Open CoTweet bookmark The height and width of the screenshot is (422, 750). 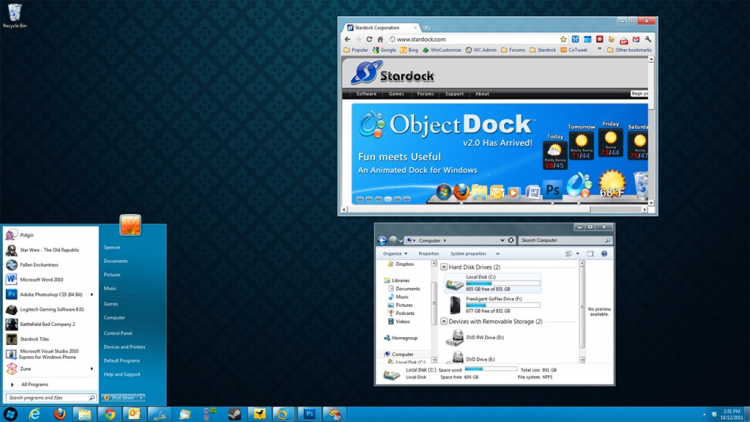click(574, 50)
